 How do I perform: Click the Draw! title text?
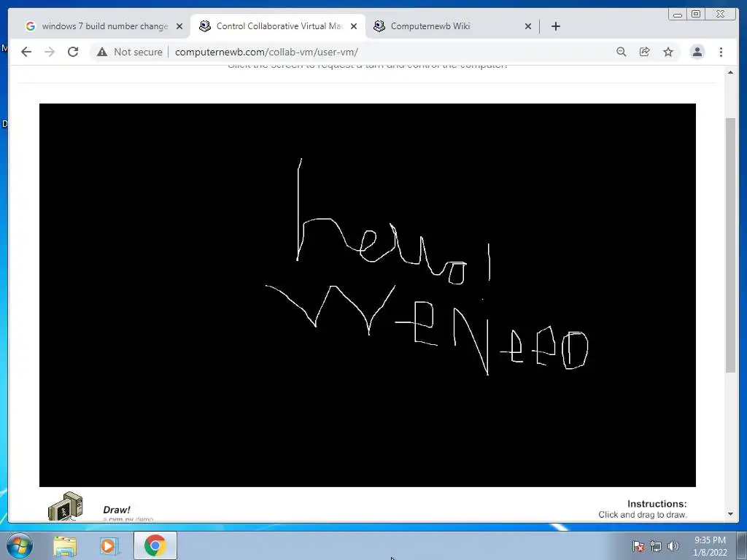[x=116, y=510]
